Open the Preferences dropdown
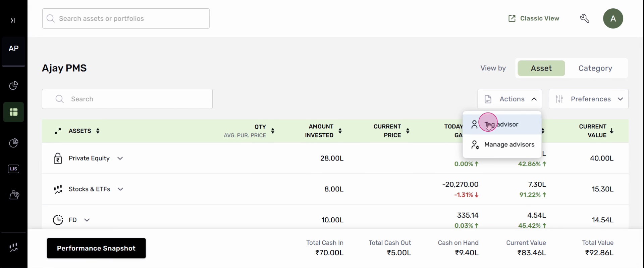This screenshot has height=268, width=644. 588,99
